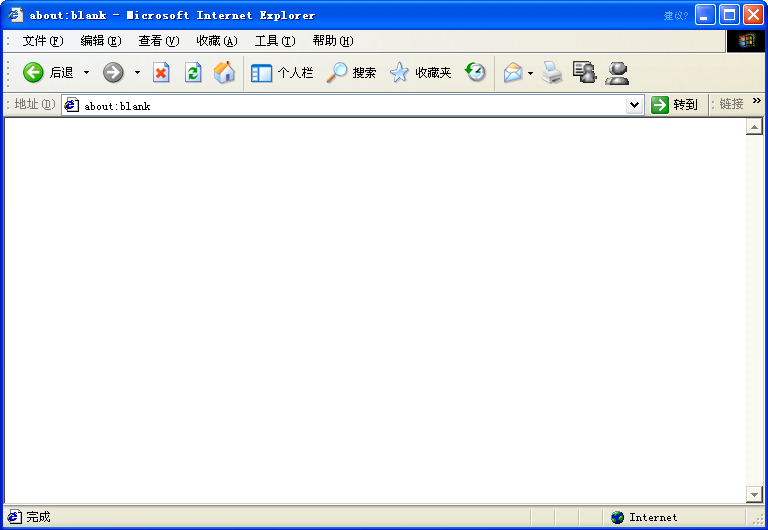The image size is (768, 530).
Task: Expand the Links toolbar chevron
Action: [757, 101]
